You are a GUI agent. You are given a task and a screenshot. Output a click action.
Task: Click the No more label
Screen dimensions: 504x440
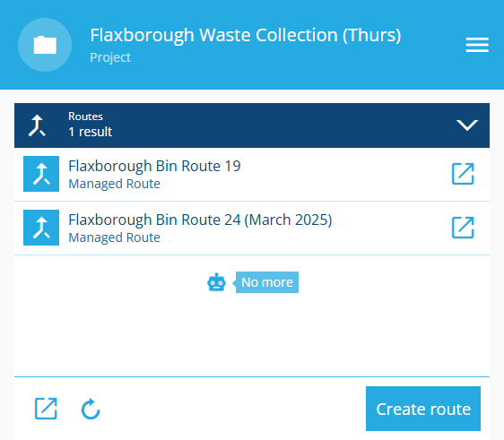pos(266,282)
